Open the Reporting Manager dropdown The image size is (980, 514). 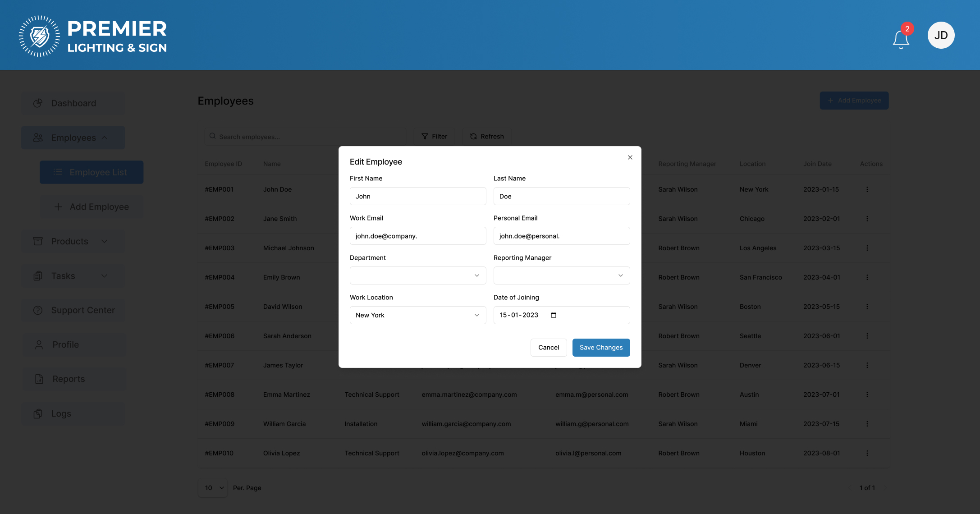[x=561, y=275]
